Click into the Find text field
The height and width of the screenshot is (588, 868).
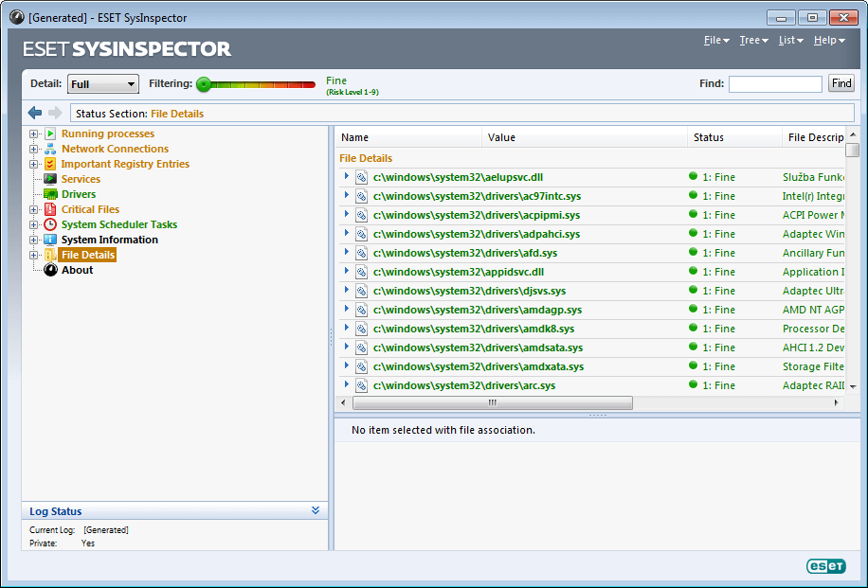[x=774, y=84]
